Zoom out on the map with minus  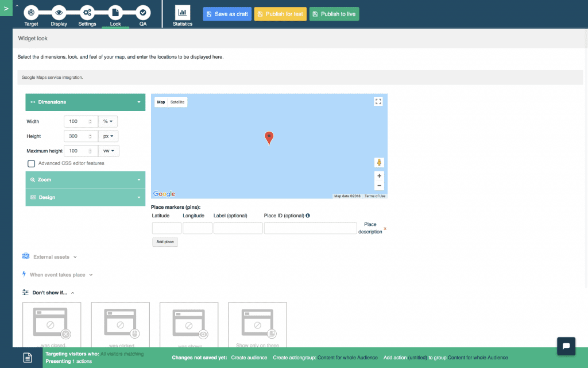tap(379, 186)
